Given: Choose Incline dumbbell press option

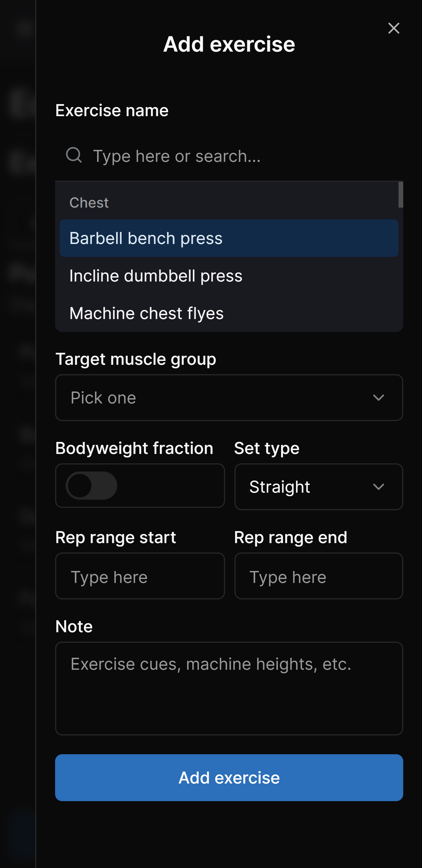Looking at the screenshot, I should pyautogui.click(x=229, y=276).
